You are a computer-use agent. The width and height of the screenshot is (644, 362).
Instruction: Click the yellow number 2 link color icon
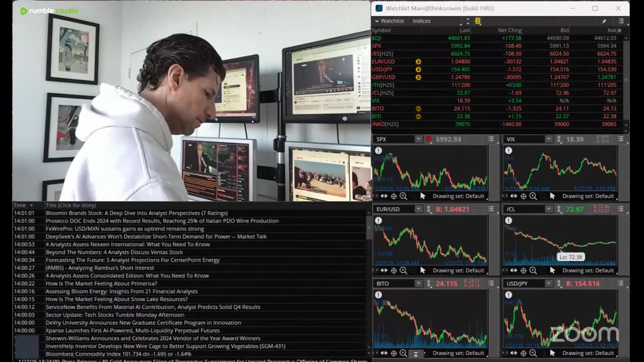coord(478,21)
